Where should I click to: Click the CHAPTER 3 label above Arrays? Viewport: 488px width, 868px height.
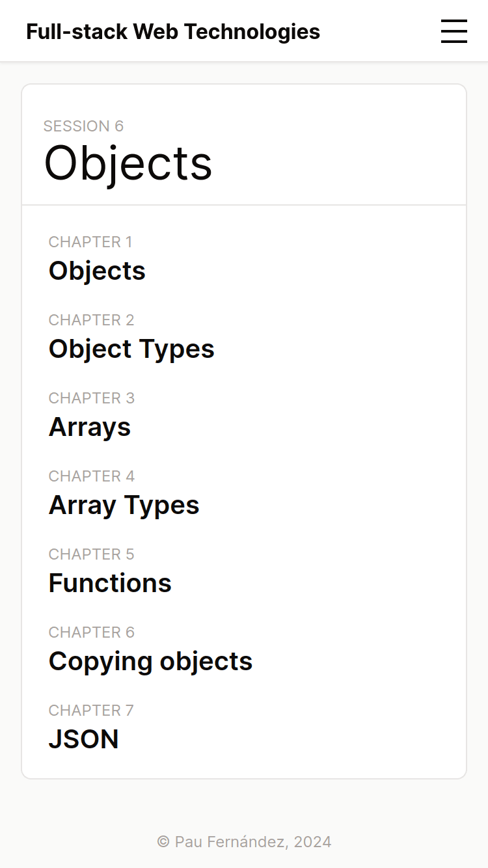(91, 398)
